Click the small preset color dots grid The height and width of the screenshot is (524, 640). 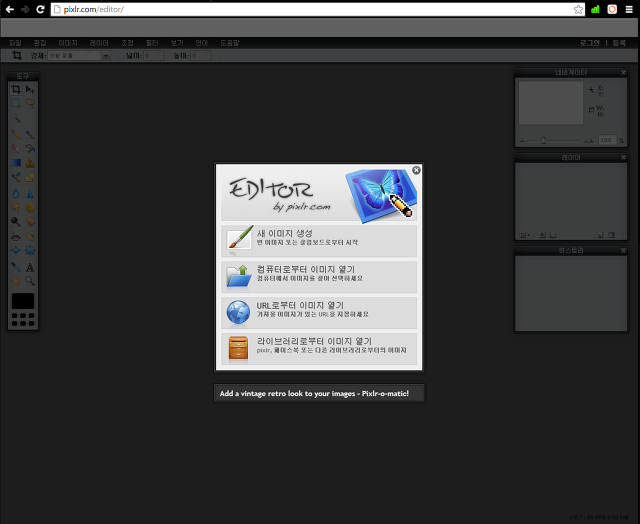pos(23,320)
